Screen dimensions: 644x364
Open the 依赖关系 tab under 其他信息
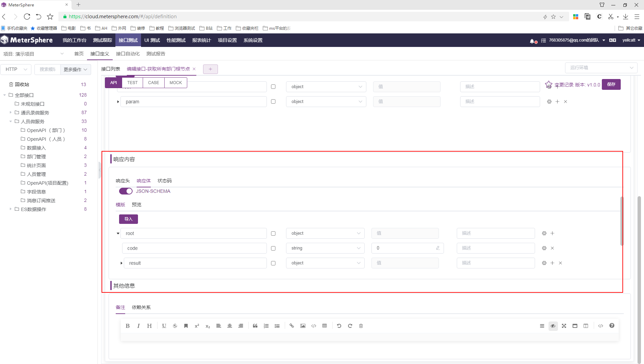coord(141,307)
